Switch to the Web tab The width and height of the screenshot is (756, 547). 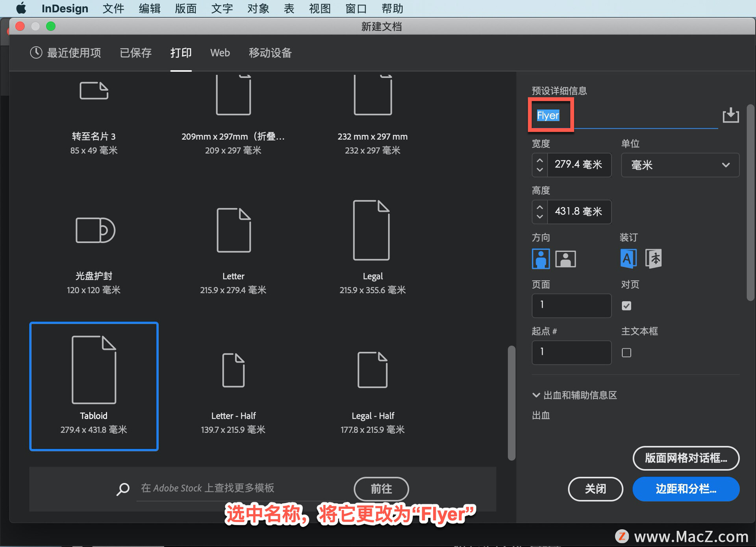220,53
